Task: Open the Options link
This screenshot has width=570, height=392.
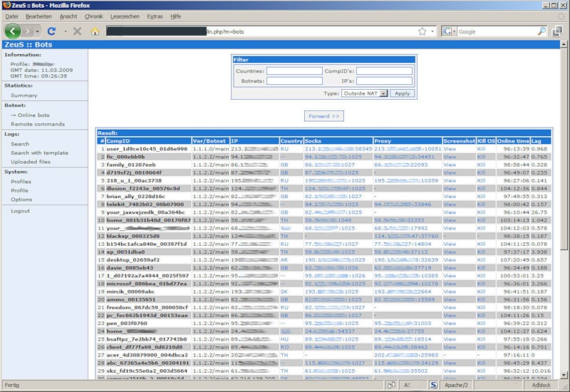Action: (21, 200)
